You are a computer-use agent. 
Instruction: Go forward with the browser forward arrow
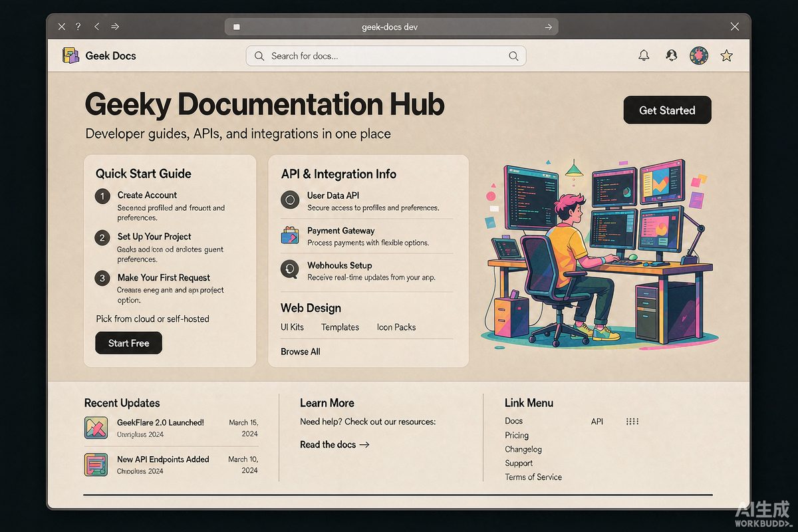[x=115, y=27]
